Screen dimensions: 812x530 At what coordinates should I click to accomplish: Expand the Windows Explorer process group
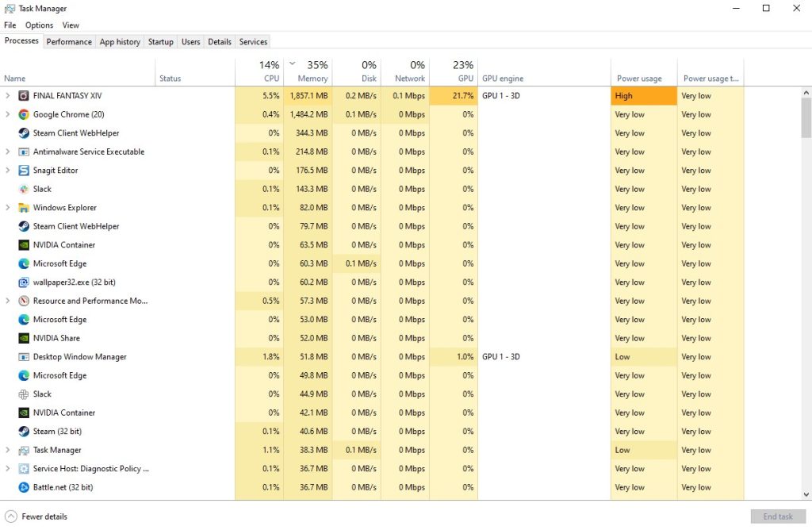point(8,208)
